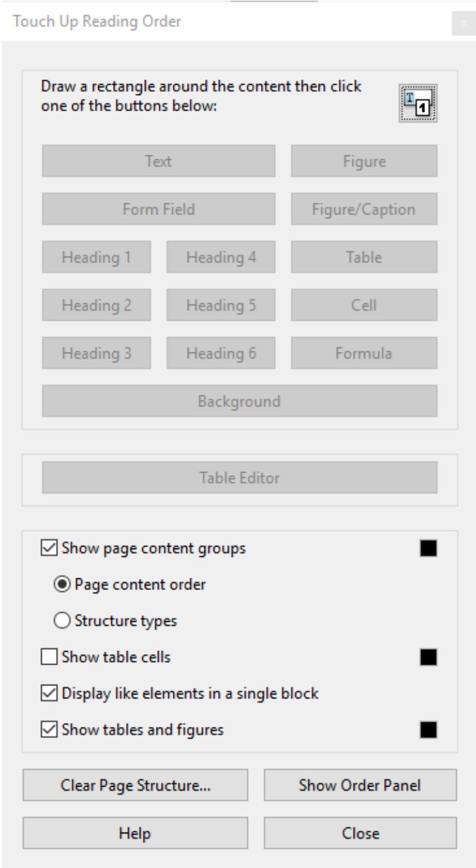The image size is (476, 868).
Task: Click the reading order icon at top right
Action: 418,103
